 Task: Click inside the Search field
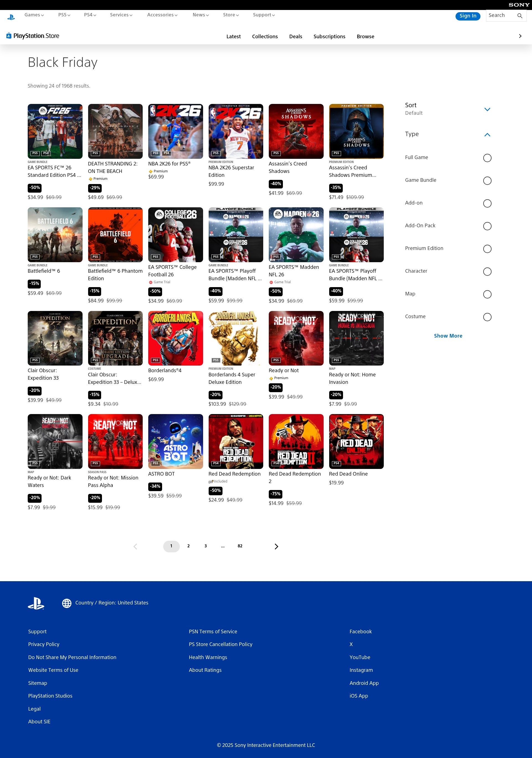click(501, 16)
